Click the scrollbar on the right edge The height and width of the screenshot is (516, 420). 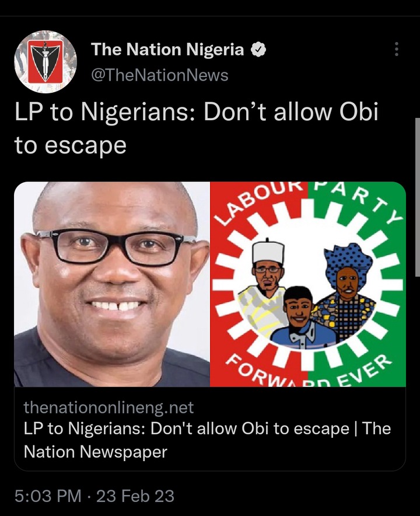point(417,197)
